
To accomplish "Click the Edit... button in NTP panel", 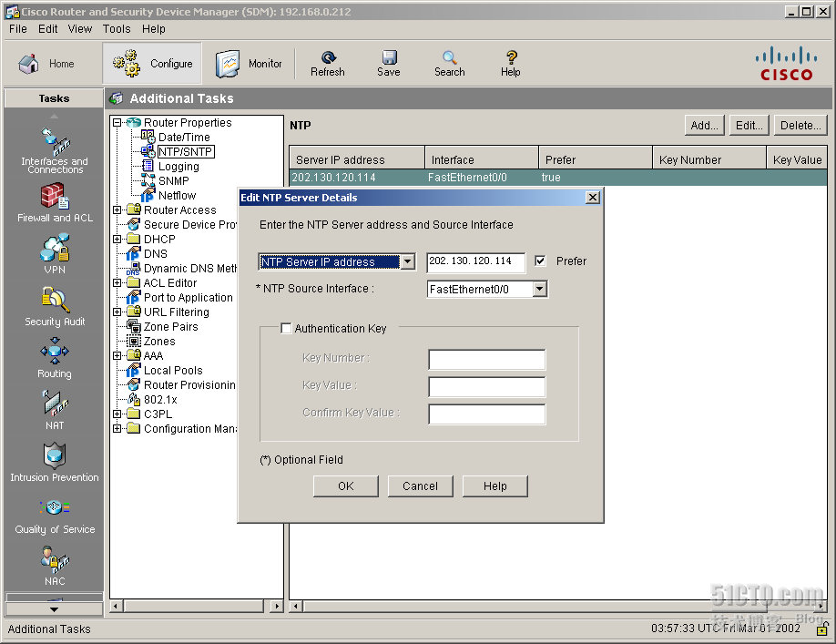I will [x=749, y=126].
